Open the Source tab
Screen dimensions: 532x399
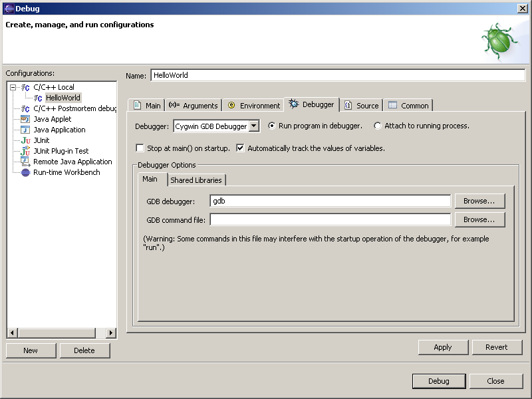click(361, 105)
